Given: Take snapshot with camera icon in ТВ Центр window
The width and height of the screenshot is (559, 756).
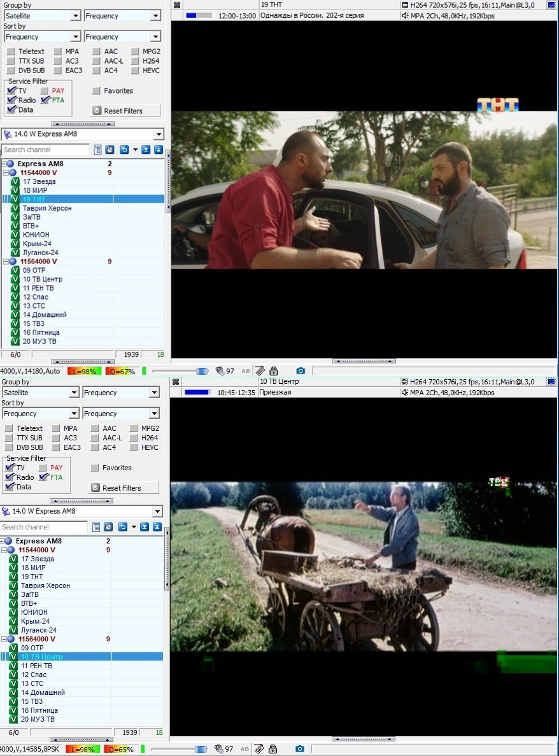Looking at the screenshot, I should [x=299, y=749].
